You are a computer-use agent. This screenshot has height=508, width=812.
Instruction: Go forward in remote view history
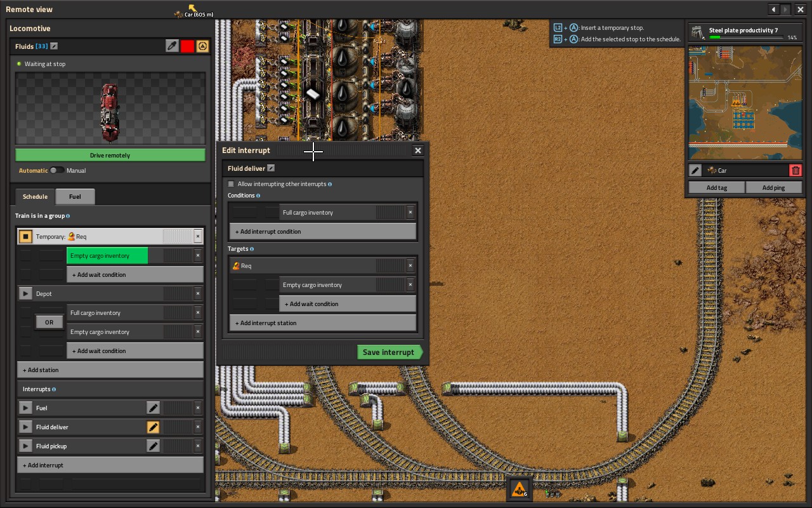[x=785, y=10]
